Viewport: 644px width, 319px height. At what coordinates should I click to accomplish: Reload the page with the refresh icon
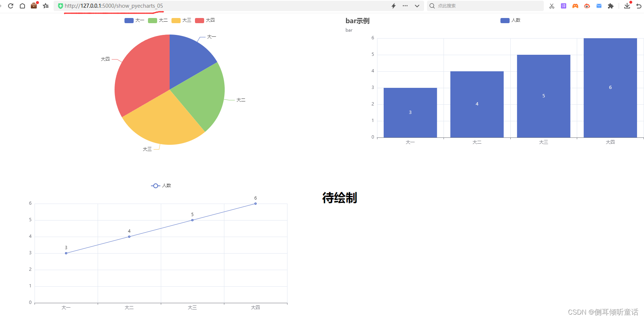11,6
